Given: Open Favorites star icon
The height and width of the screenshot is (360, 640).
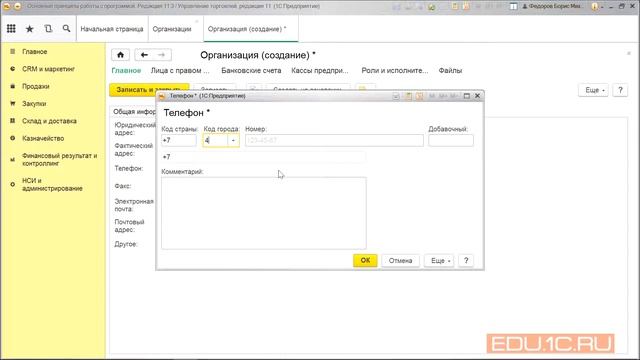Looking at the screenshot, I should 29,29.
